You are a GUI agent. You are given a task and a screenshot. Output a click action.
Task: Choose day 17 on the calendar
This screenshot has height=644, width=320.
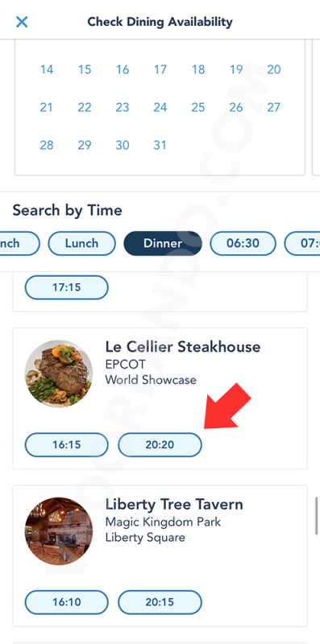(160, 69)
